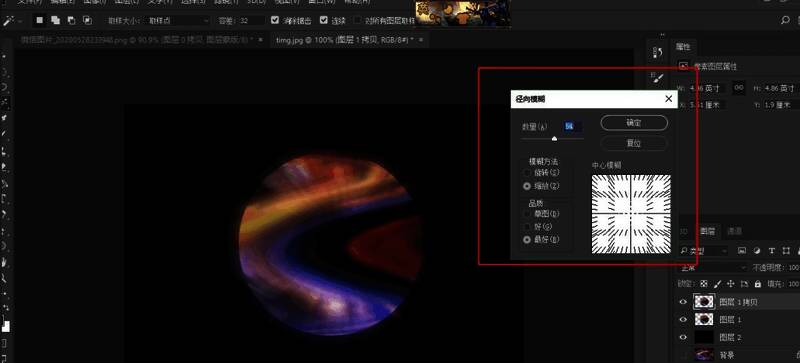
Task: Click the pixel layer properties icon
Action: 684,66
